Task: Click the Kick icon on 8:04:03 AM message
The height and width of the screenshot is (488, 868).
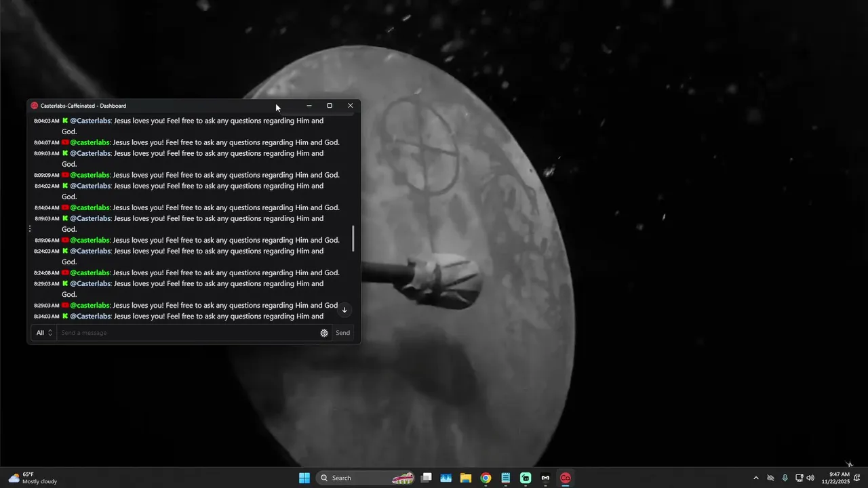Action: click(x=65, y=121)
